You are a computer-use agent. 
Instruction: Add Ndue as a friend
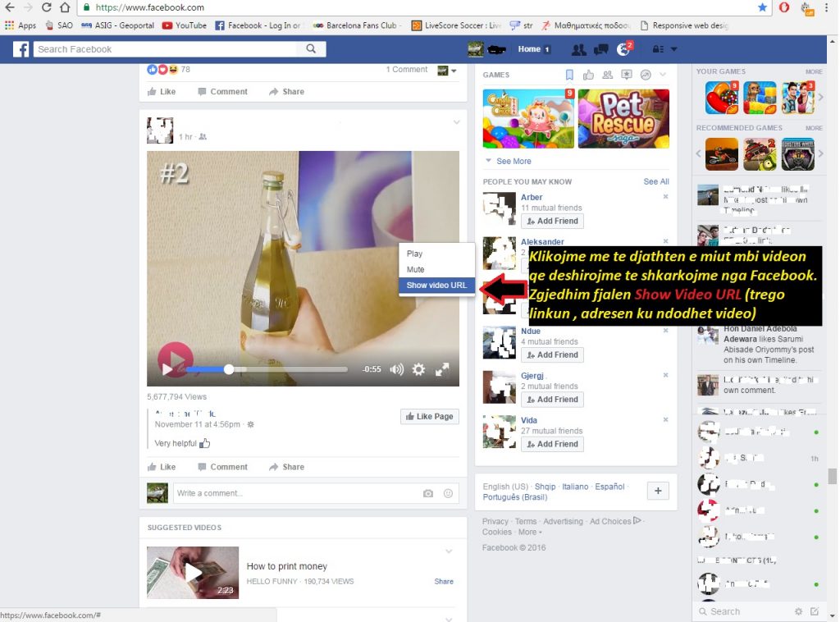pyautogui.click(x=552, y=355)
